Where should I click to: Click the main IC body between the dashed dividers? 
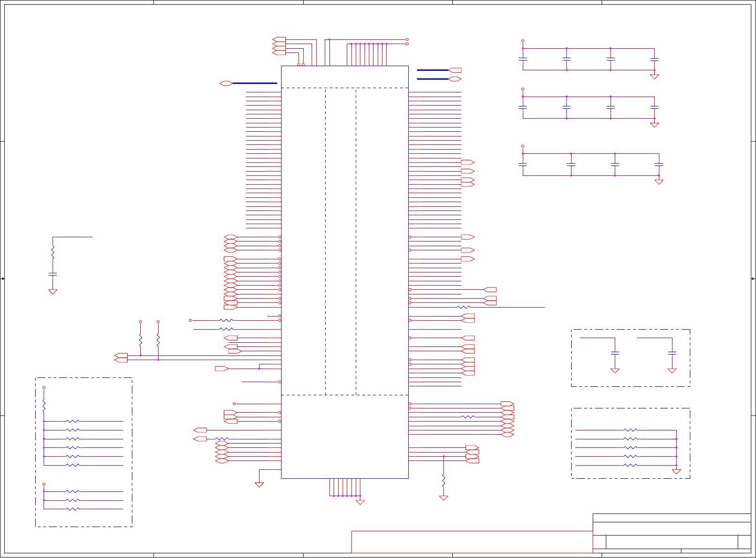click(x=341, y=241)
